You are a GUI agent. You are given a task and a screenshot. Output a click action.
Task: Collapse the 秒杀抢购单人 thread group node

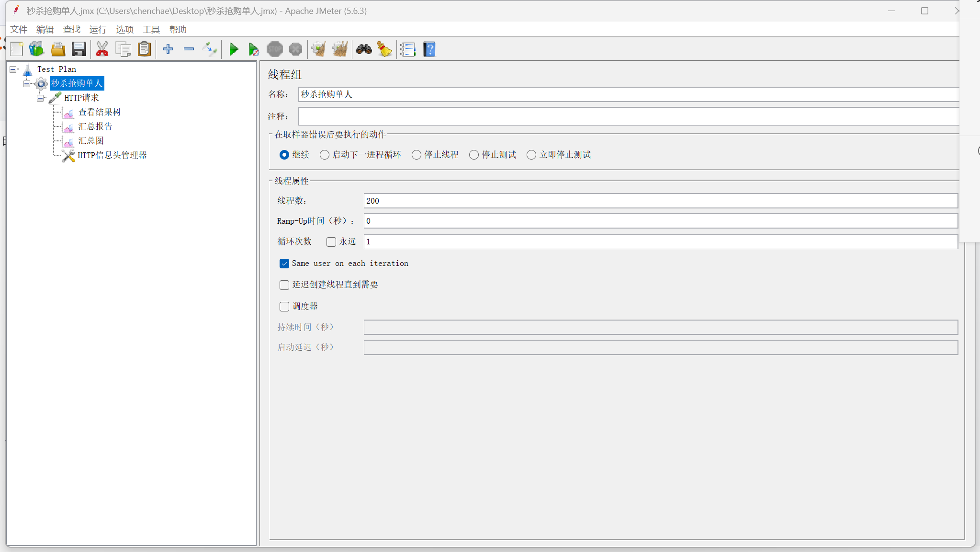coord(27,83)
